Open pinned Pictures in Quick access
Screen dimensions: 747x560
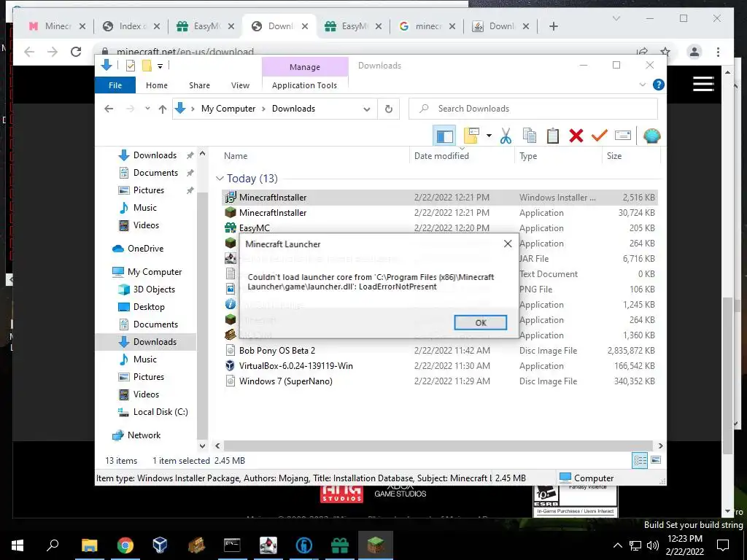pyautogui.click(x=149, y=190)
